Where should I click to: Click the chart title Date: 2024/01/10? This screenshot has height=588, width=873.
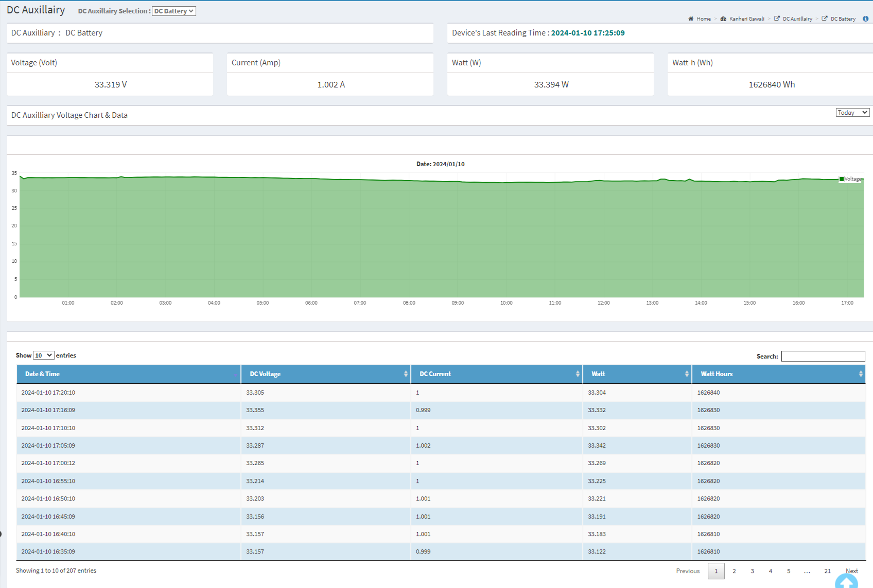coord(441,164)
